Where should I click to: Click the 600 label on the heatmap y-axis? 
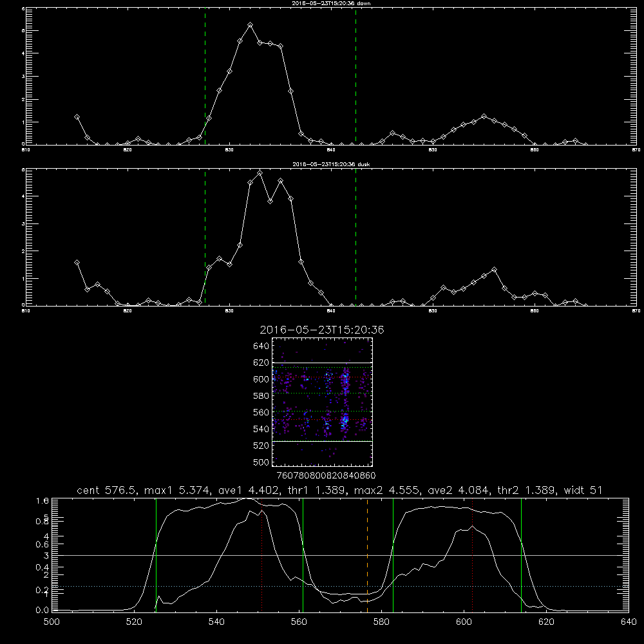pos(261,379)
